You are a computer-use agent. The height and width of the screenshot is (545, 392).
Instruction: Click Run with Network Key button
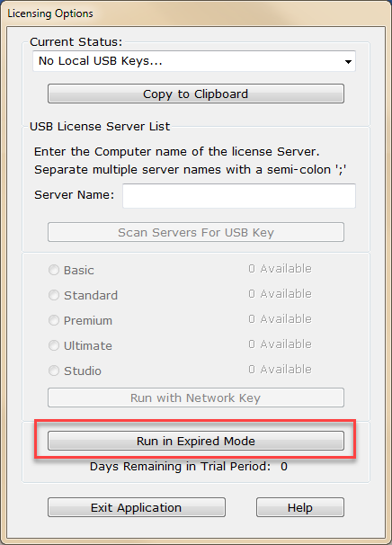click(196, 398)
